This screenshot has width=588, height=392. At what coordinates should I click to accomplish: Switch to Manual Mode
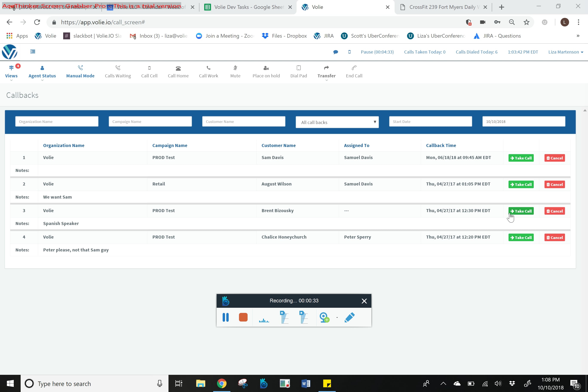[80, 72]
